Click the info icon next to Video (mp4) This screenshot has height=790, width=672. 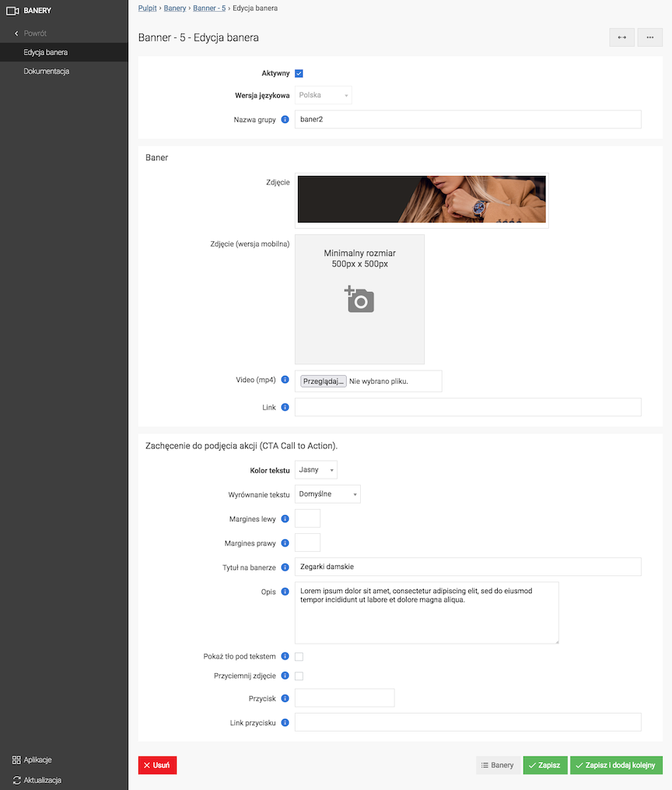coord(285,380)
